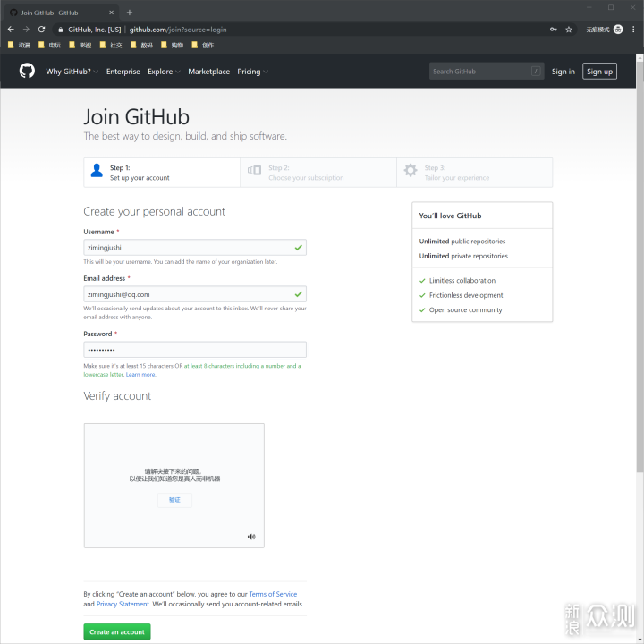Open the fifth bookmarks folder
This screenshot has width=644, height=644.
[x=141, y=45]
